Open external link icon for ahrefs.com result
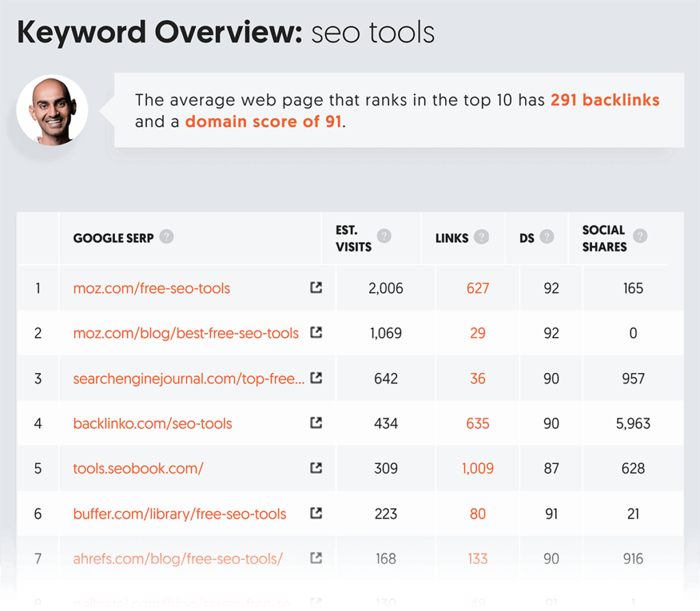The width and height of the screenshot is (700, 611). click(x=316, y=558)
